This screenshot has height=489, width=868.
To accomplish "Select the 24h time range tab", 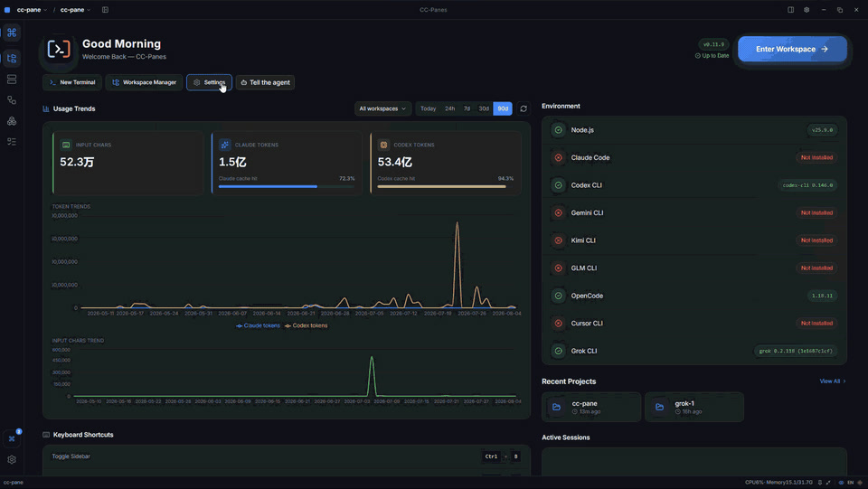I will tap(450, 109).
